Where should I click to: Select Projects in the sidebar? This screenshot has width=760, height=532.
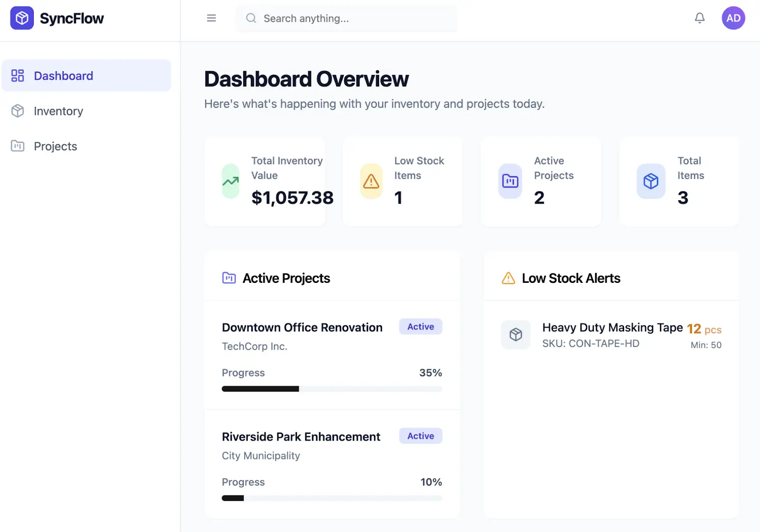pos(55,146)
